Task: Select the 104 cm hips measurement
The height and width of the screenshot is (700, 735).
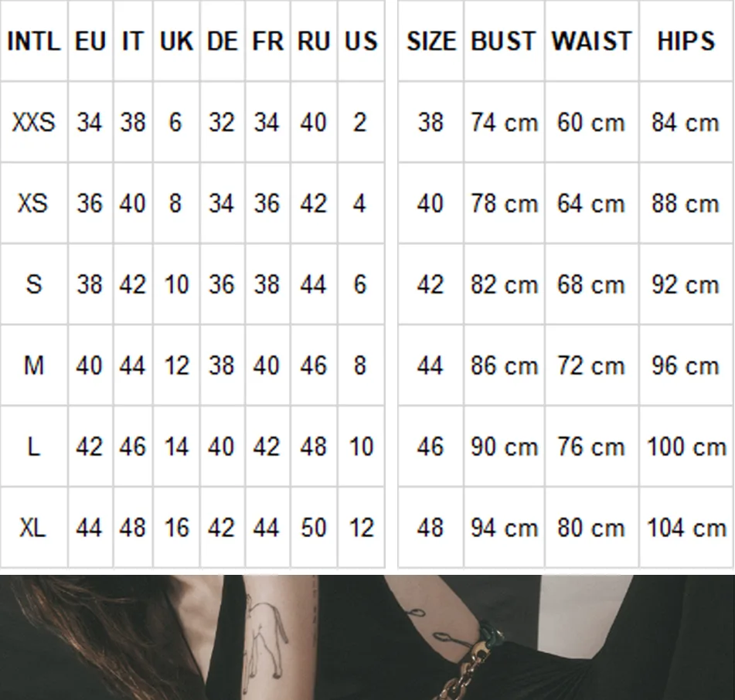Action: [x=686, y=528]
